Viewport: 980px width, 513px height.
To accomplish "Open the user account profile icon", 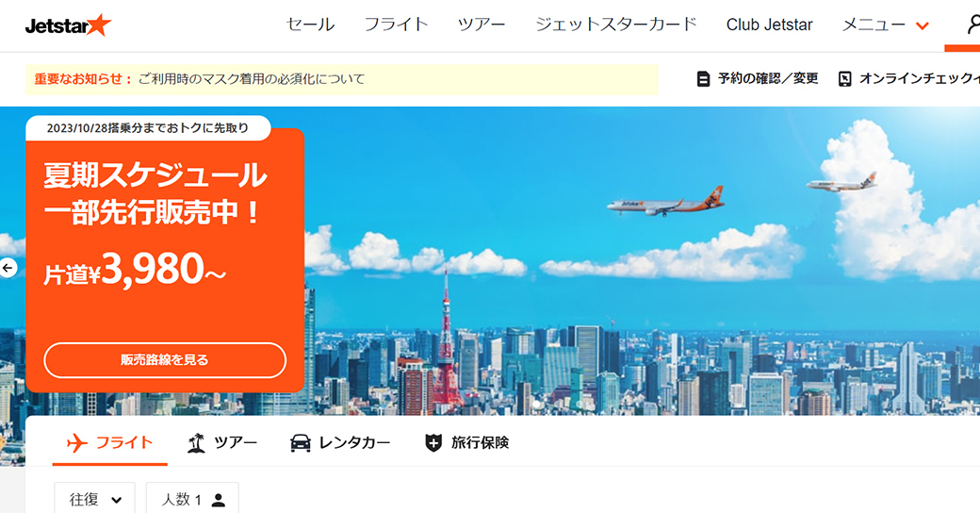I will [x=972, y=25].
